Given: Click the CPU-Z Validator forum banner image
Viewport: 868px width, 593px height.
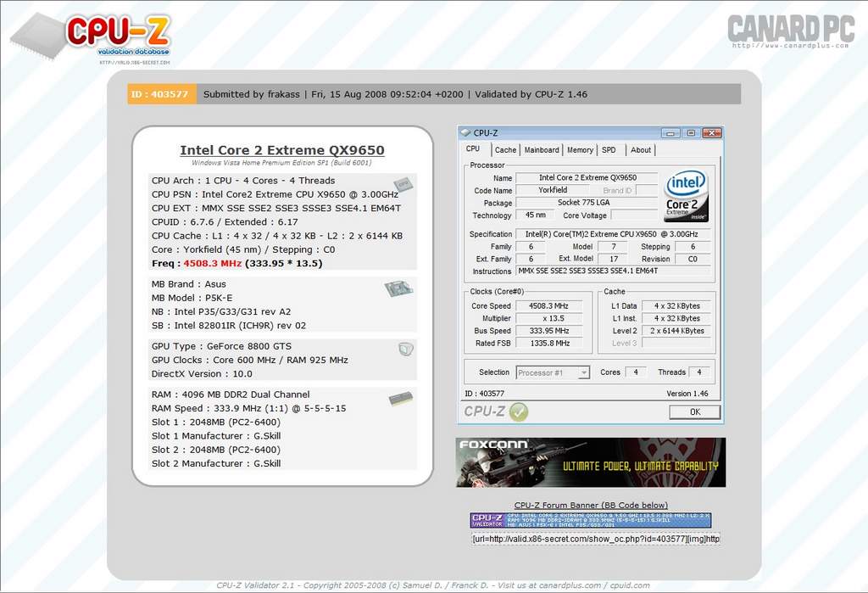Looking at the screenshot, I should (591, 520).
